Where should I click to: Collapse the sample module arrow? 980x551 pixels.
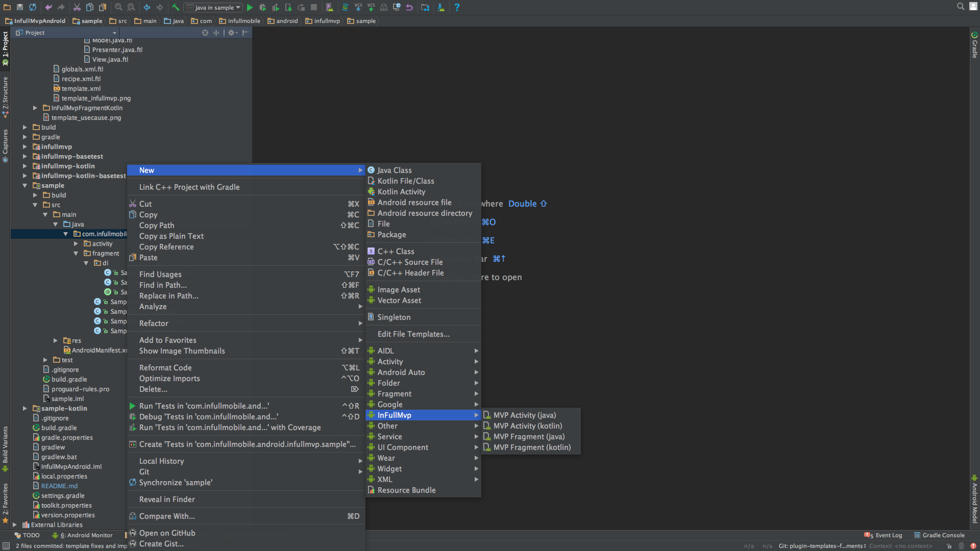point(24,186)
